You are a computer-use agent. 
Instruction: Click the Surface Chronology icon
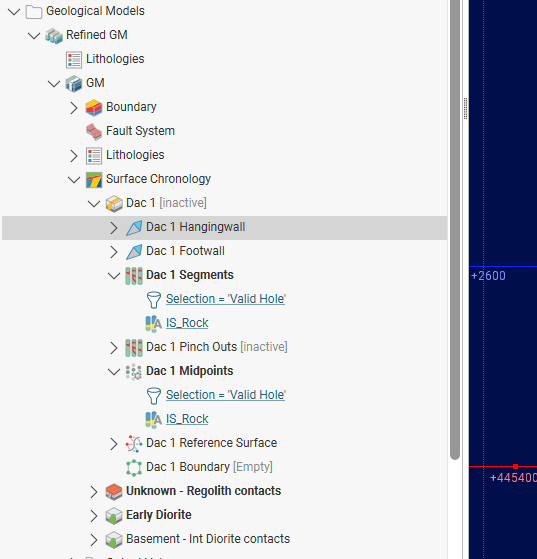click(94, 179)
